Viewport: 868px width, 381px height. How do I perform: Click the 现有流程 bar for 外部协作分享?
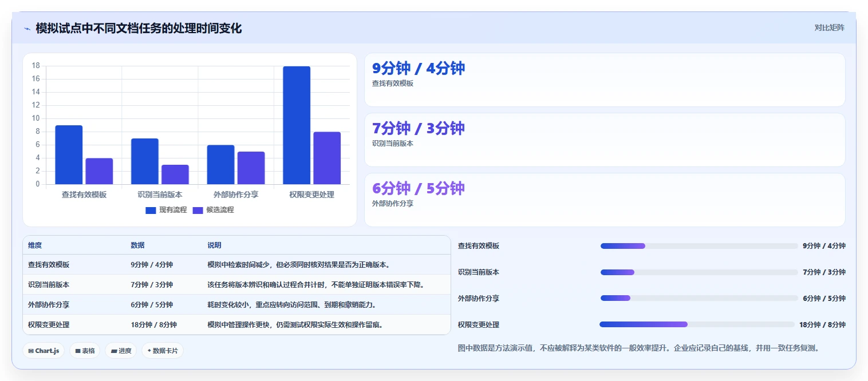pos(220,165)
